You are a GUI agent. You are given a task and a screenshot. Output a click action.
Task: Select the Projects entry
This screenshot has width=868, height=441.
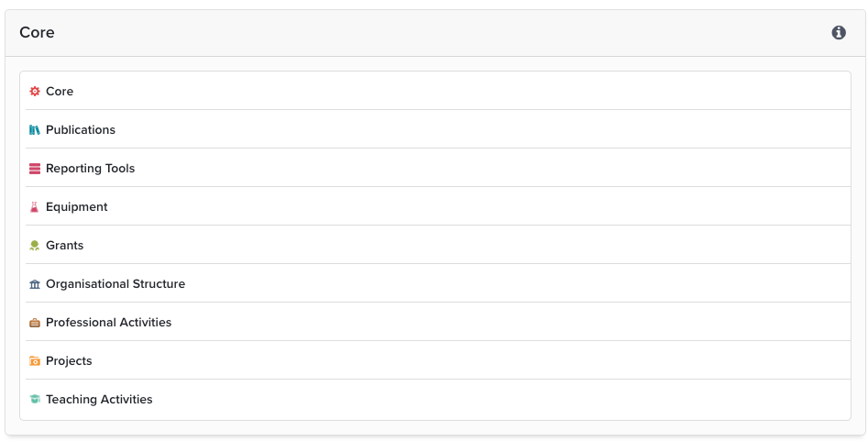click(69, 361)
